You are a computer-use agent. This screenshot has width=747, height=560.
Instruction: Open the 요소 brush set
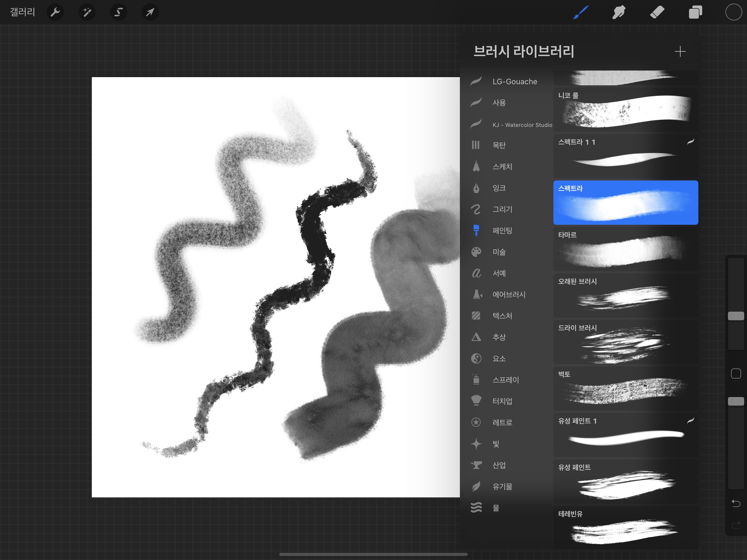click(x=507, y=358)
